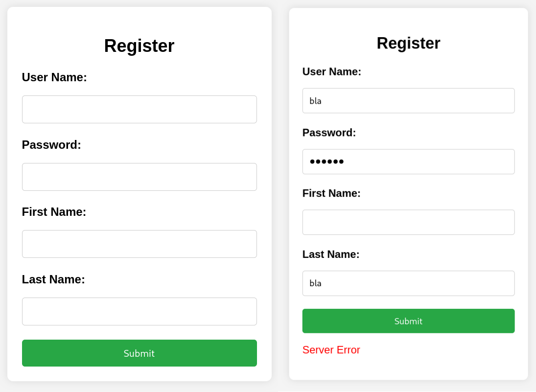Click "Last Name:" label in the blank form
Screen dimensions: 536x392
pos(53,279)
